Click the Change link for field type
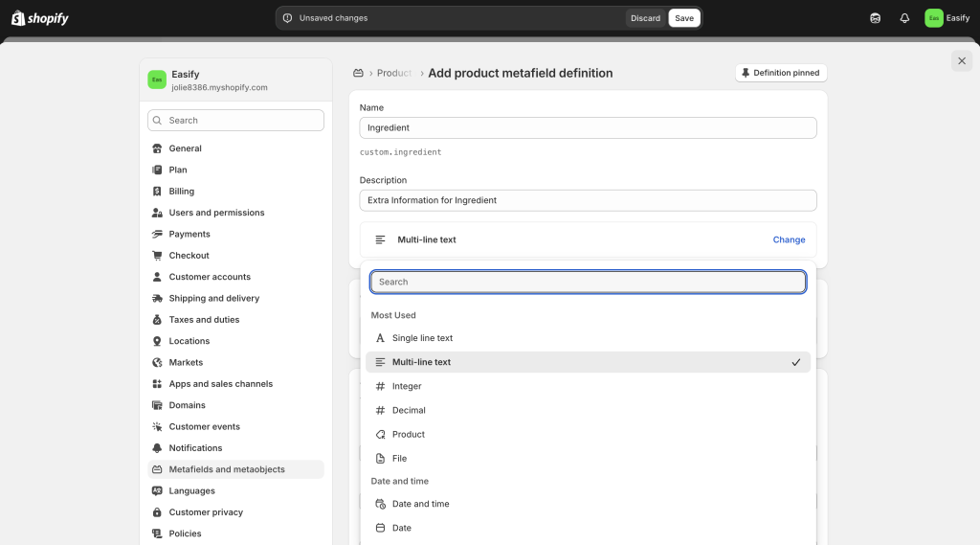Screen dimensions: 980x545 (x=789, y=239)
